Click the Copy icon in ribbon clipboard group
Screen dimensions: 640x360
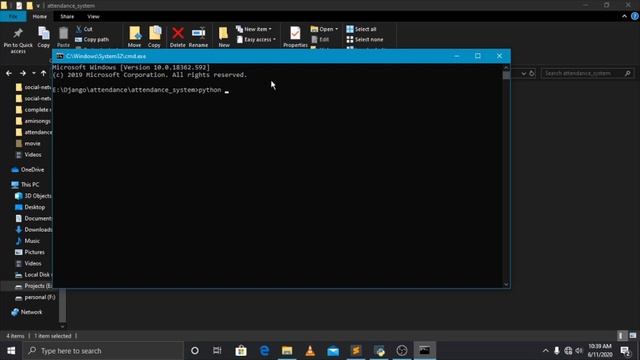(44, 33)
